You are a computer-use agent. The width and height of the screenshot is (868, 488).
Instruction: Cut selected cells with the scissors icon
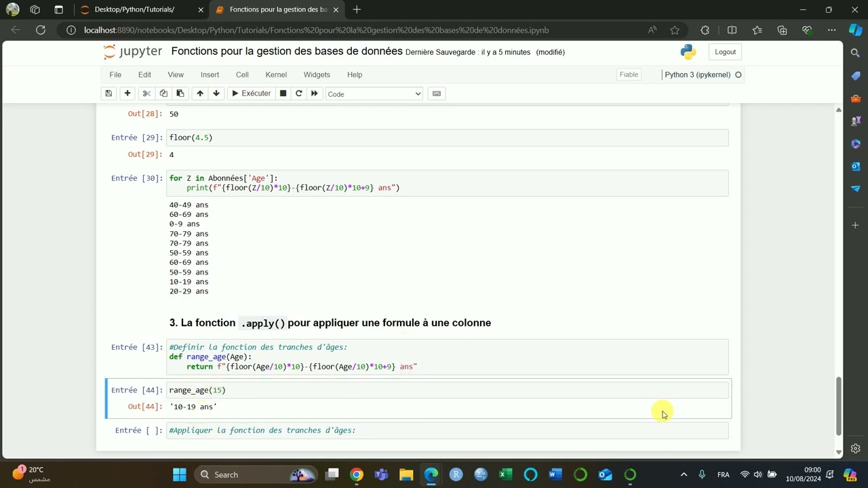point(146,94)
